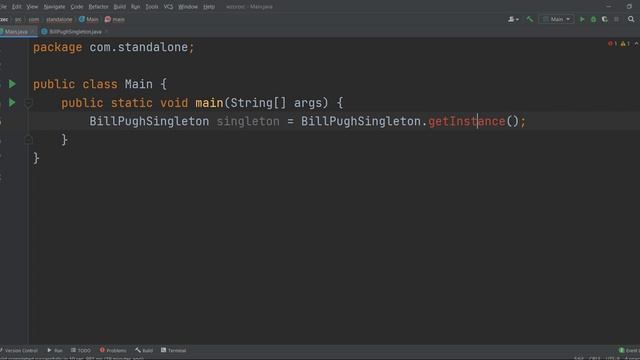
Task: Click the yellow warning indicator in editor
Action: (x=625, y=44)
